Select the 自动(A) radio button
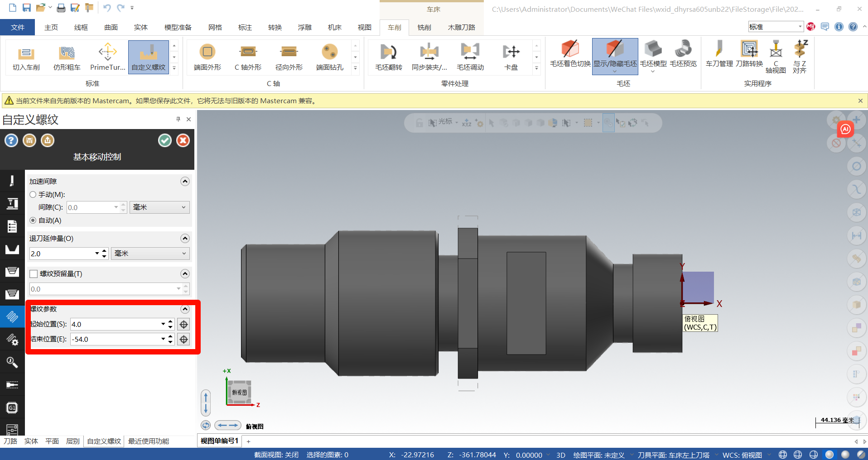The width and height of the screenshot is (868, 460). click(x=33, y=220)
